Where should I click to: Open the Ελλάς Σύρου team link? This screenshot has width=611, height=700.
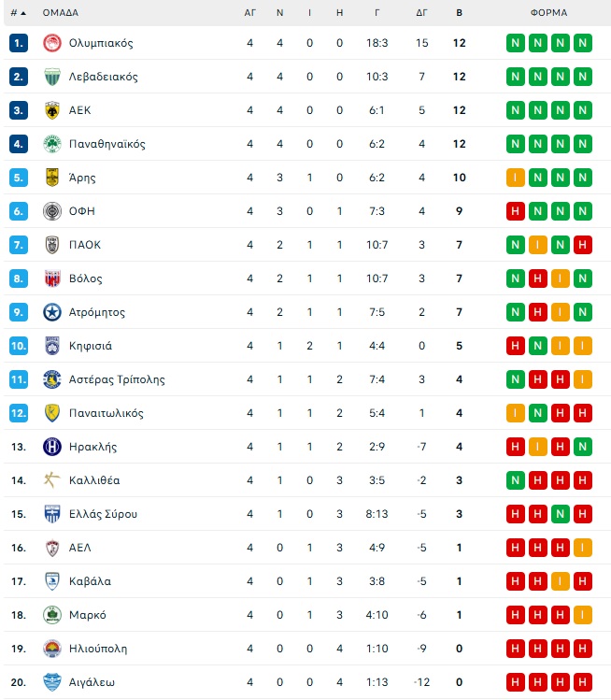103,514
